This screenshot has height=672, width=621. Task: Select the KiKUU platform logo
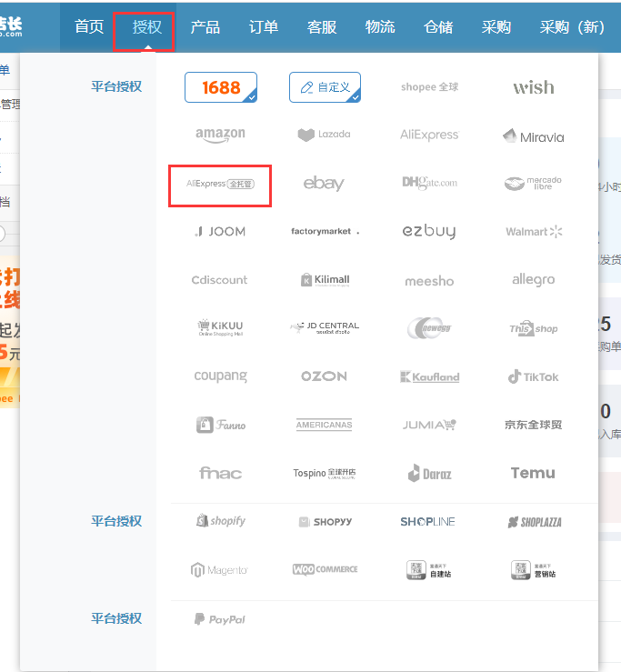220,328
